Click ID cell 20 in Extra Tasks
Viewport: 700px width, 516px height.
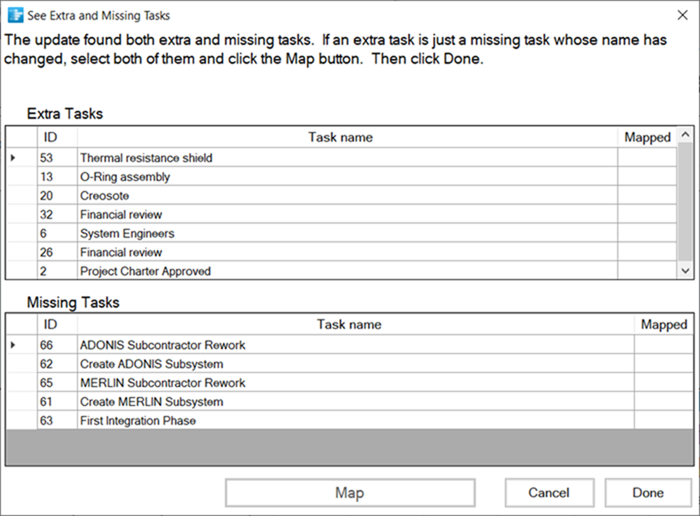coord(57,196)
